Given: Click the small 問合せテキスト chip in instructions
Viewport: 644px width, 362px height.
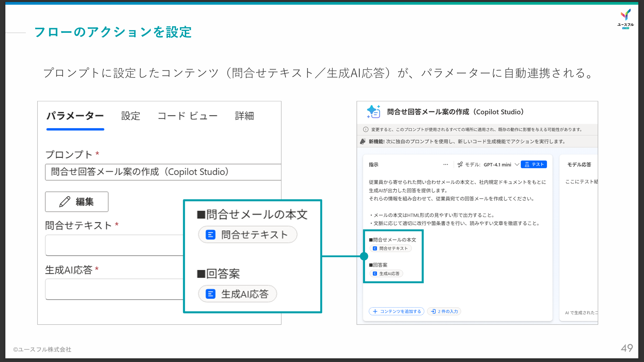Looking at the screenshot, I should tap(390, 248).
